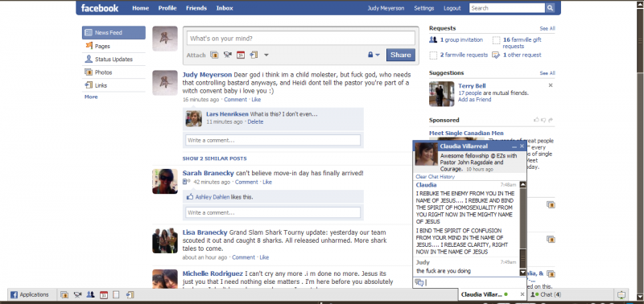This screenshot has height=304, width=644.
Task: Close the Claudia Villarreal chat window
Action: 522,146
